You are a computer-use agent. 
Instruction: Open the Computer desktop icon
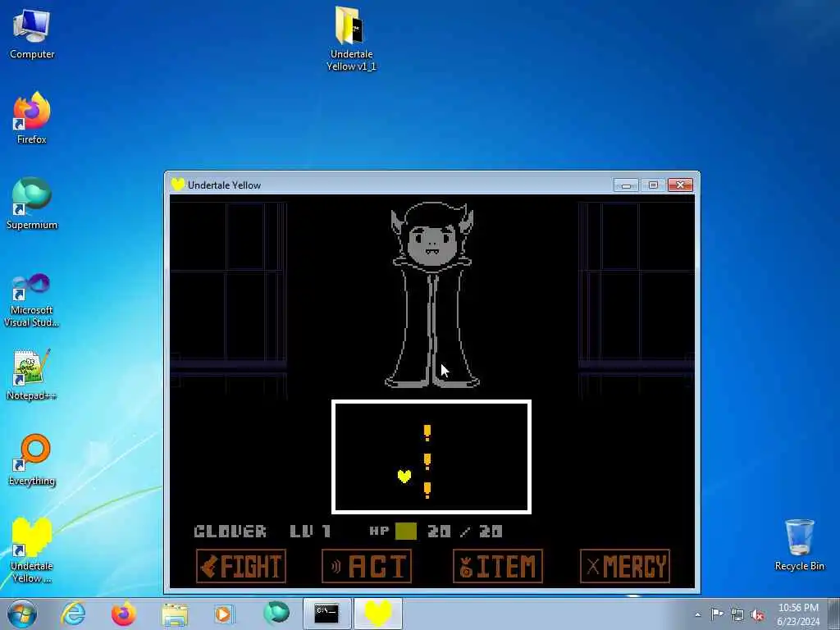[x=32, y=34]
